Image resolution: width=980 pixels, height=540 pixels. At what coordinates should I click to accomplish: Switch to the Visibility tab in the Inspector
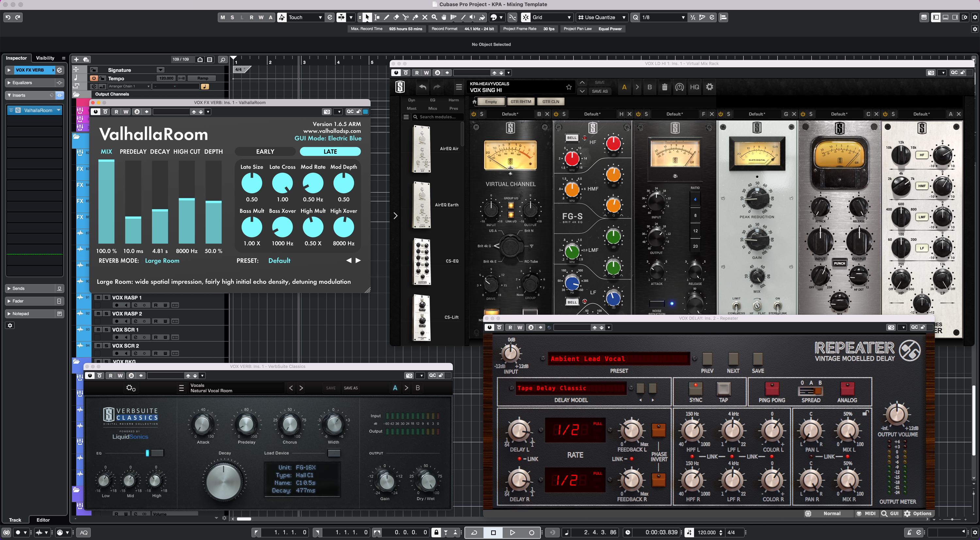[44, 58]
